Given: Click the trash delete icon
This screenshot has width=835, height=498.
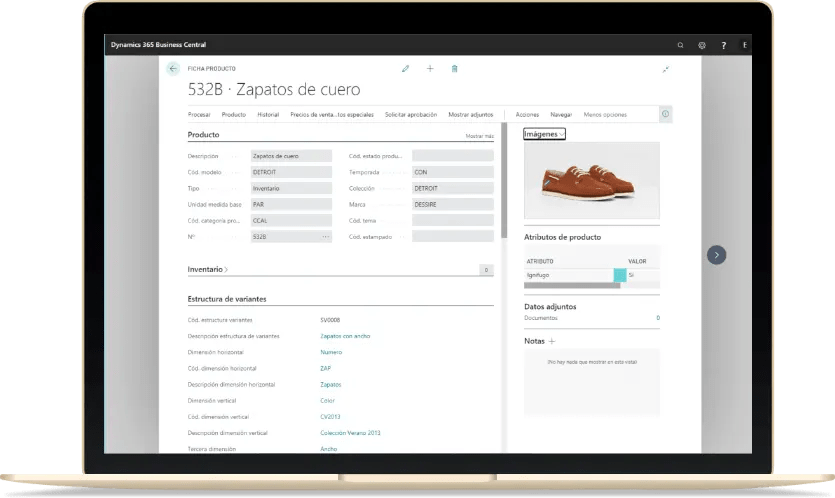Looking at the screenshot, I should tap(455, 69).
